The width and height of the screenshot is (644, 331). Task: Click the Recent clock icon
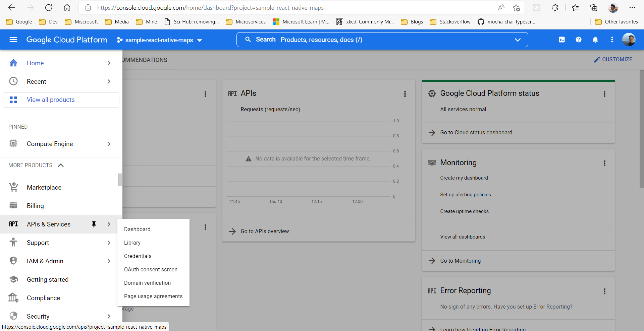pyautogui.click(x=13, y=81)
